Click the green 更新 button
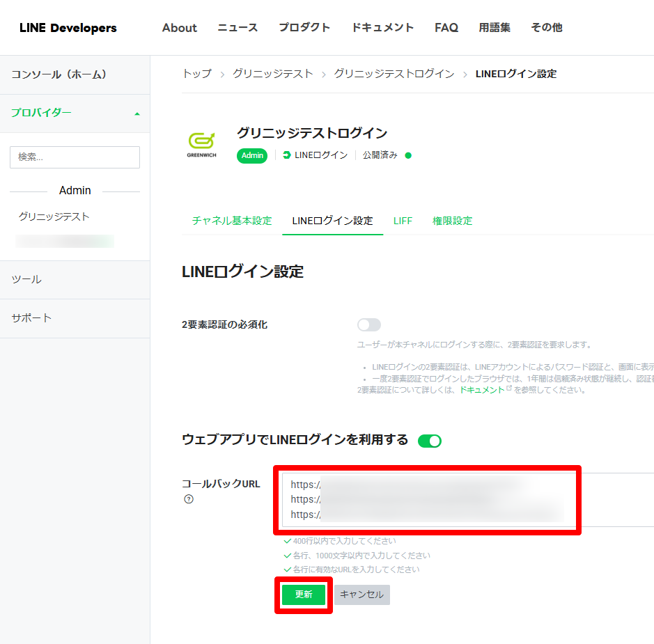The width and height of the screenshot is (654, 644). pyautogui.click(x=303, y=595)
